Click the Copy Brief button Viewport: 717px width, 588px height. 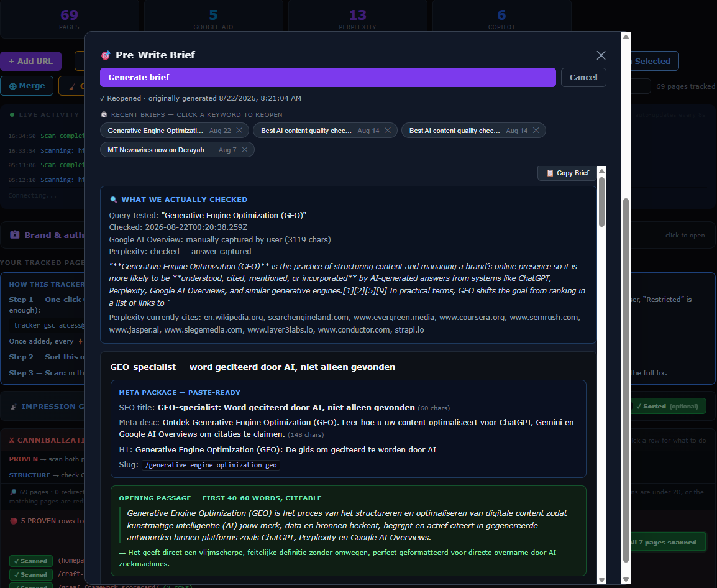pyautogui.click(x=567, y=173)
